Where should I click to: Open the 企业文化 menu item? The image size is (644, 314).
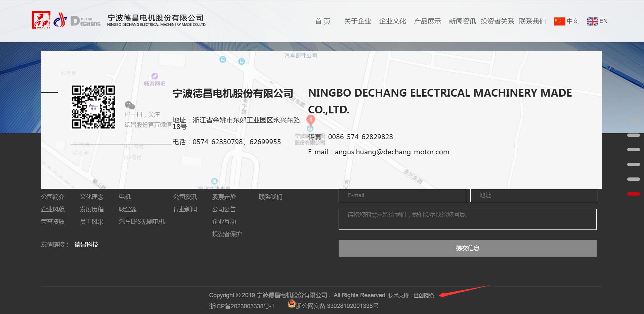(x=392, y=21)
